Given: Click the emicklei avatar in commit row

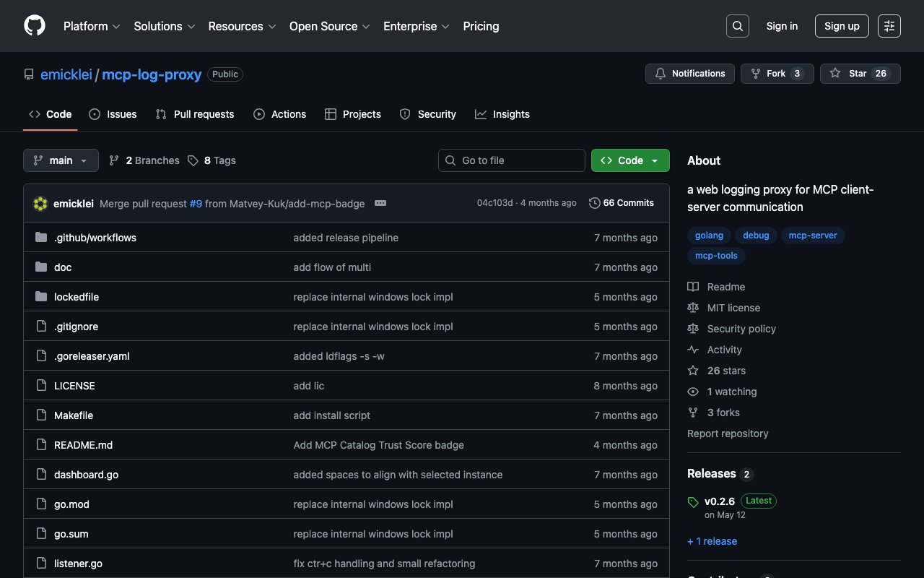Looking at the screenshot, I should point(40,204).
